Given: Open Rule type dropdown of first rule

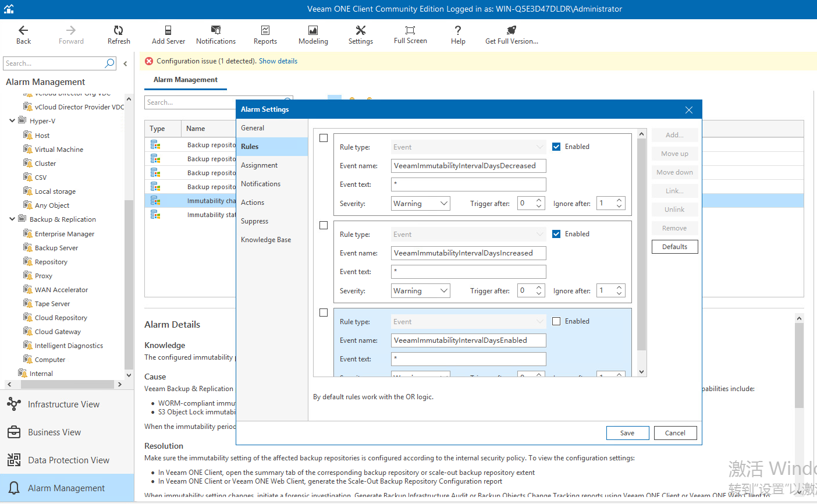Looking at the screenshot, I should click(468, 147).
